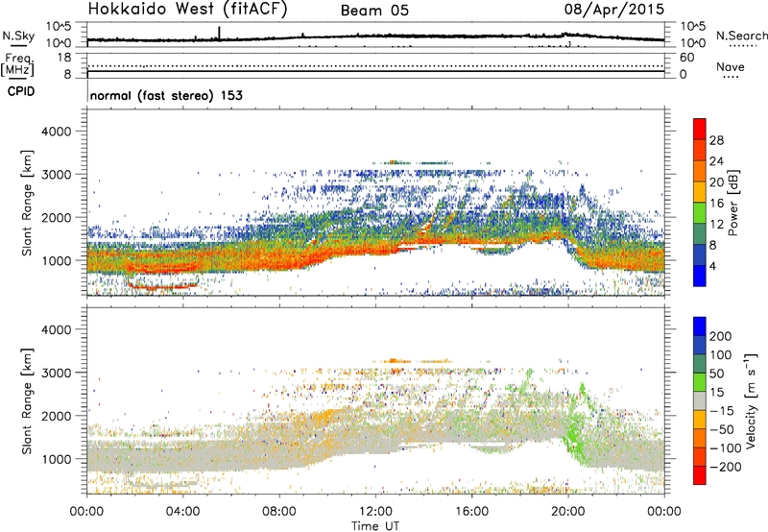Click the '12:00' time axis tick label
Viewport: 768px width, 532px height.
click(375, 512)
